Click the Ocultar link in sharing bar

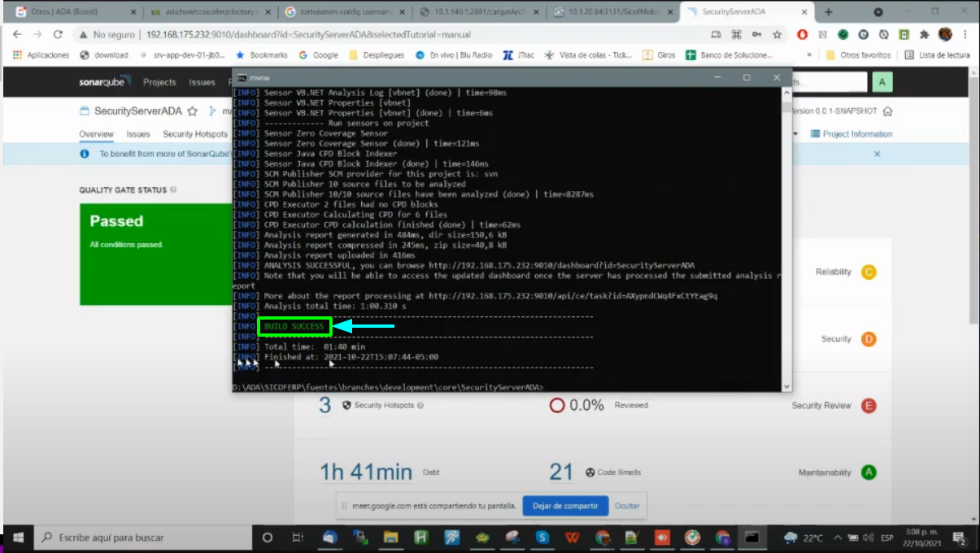627,506
